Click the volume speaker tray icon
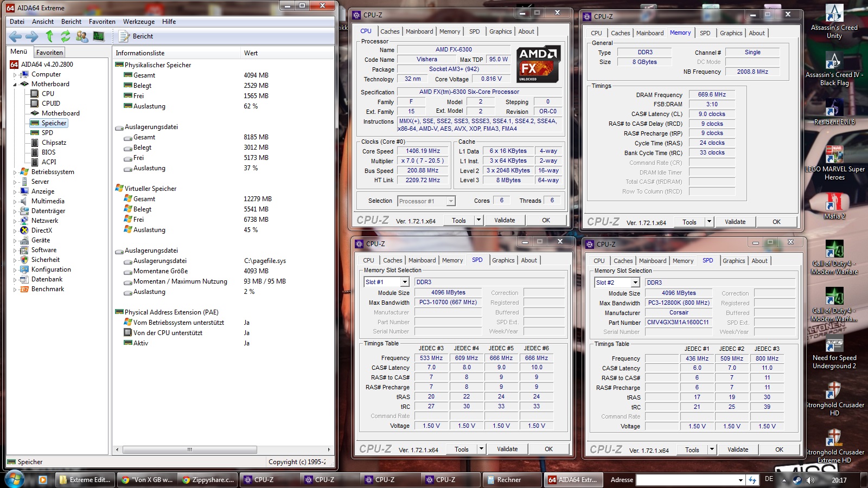Viewport: 868px width, 488px height. coord(810,480)
